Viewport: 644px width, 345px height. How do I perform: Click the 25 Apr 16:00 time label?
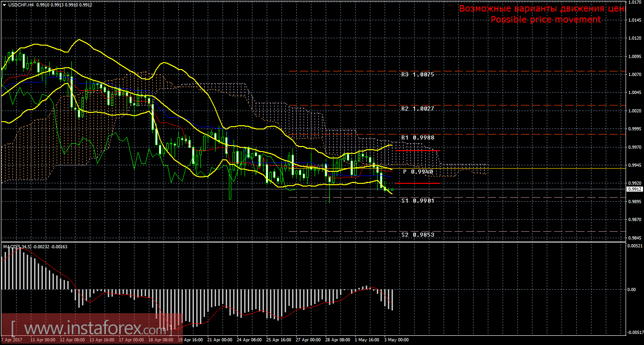point(279,340)
